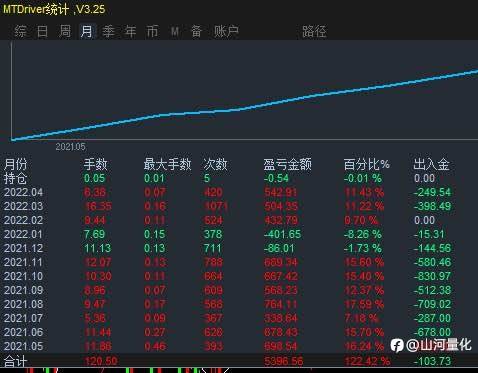Click the 出入金 column header
The image size is (478, 373).
(x=432, y=164)
